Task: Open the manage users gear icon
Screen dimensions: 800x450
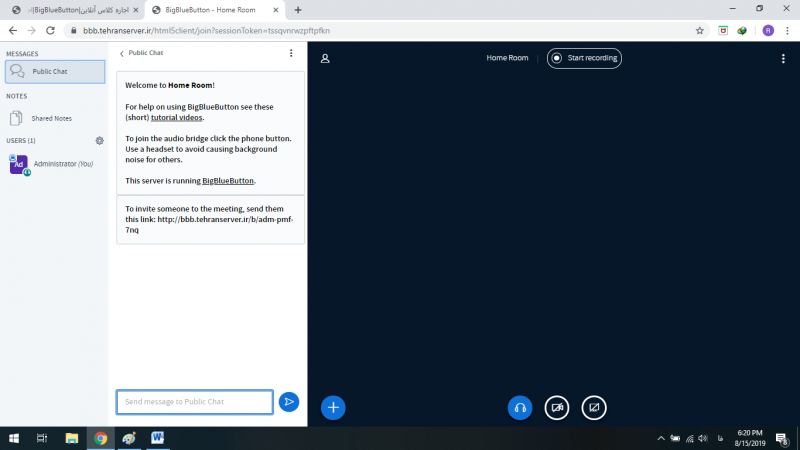Action: [99, 141]
